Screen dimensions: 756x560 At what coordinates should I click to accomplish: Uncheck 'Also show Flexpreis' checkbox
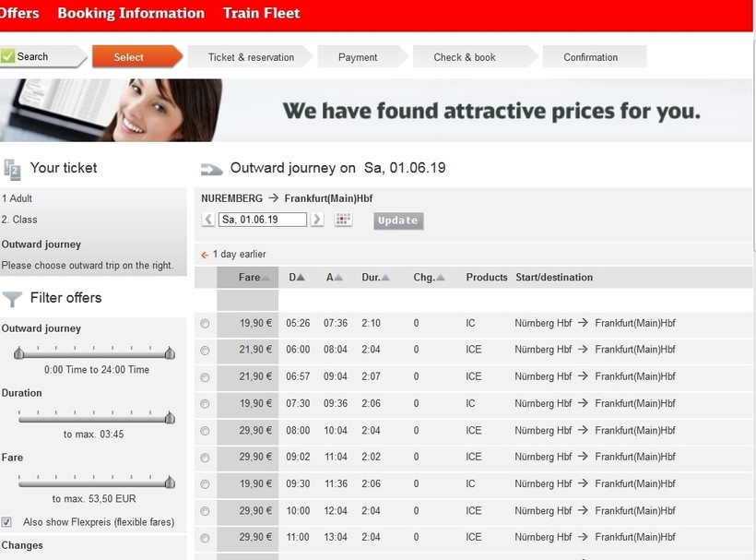[7, 522]
